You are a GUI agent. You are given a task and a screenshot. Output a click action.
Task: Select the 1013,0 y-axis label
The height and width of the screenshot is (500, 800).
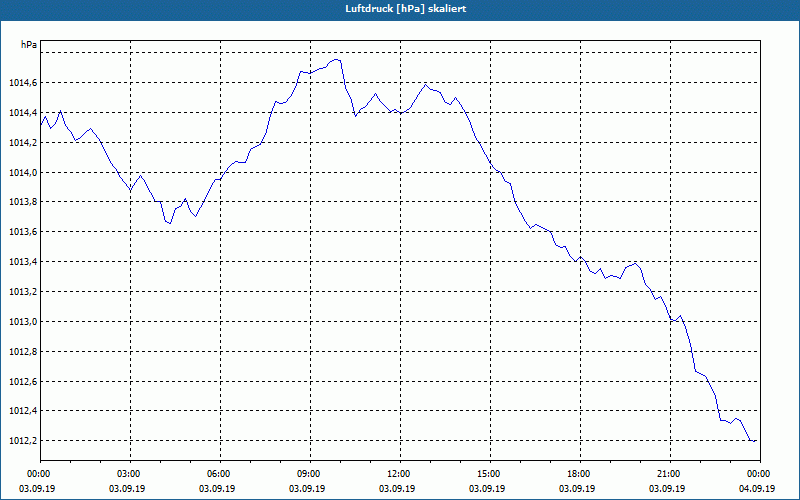22,321
